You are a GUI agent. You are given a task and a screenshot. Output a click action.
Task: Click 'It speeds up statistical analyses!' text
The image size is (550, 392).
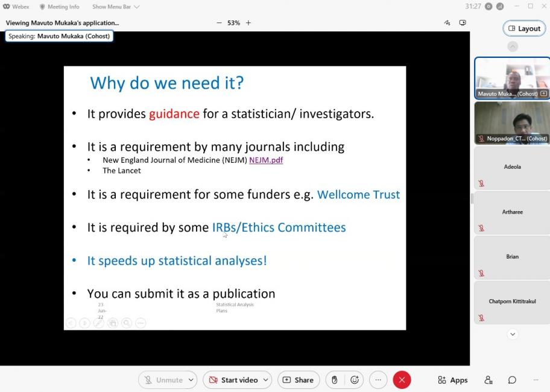[x=177, y=261]
